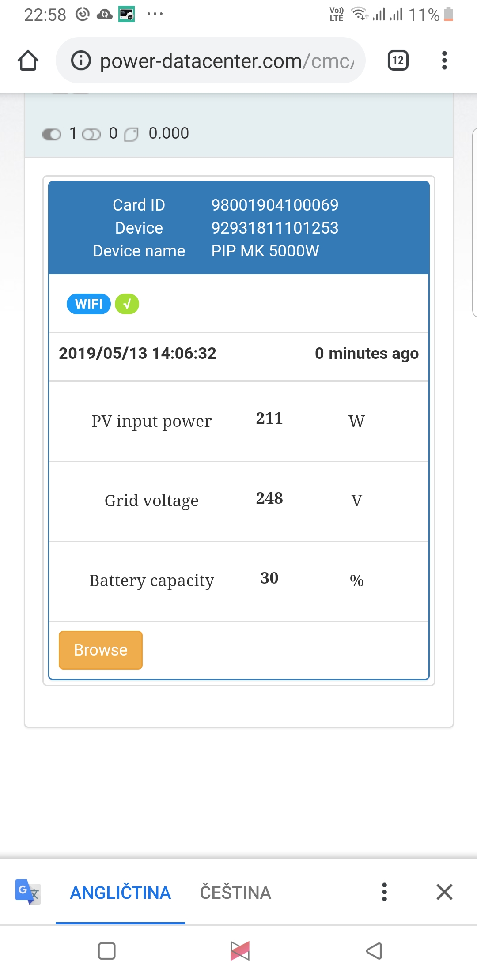Close the translate bar

tap(444, 892)
